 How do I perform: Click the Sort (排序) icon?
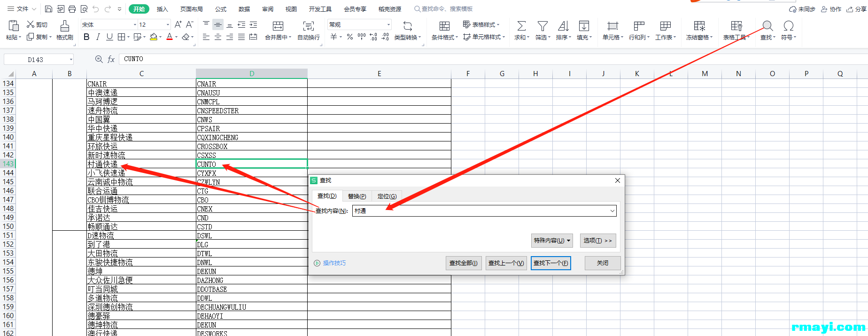coord(563,26)
